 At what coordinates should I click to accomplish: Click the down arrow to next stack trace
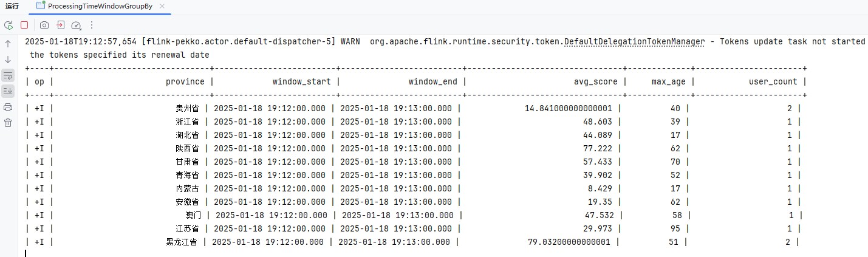coord(8,60)
